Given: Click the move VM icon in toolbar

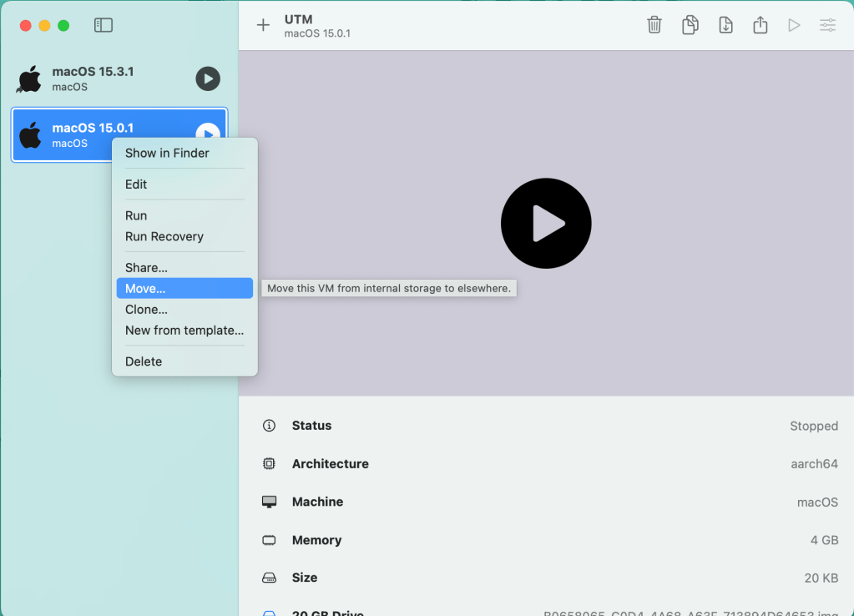Looking at the screenshot, I should 725,25.
